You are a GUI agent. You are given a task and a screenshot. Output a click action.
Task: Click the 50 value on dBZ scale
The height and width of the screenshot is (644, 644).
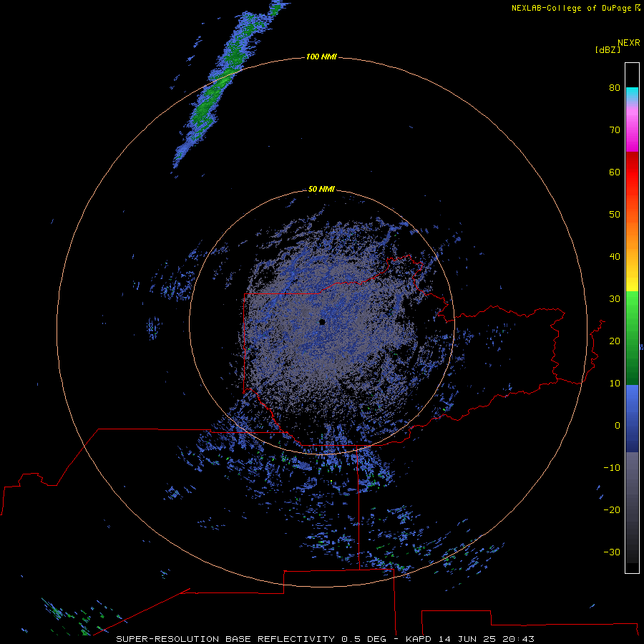(615, 215)
